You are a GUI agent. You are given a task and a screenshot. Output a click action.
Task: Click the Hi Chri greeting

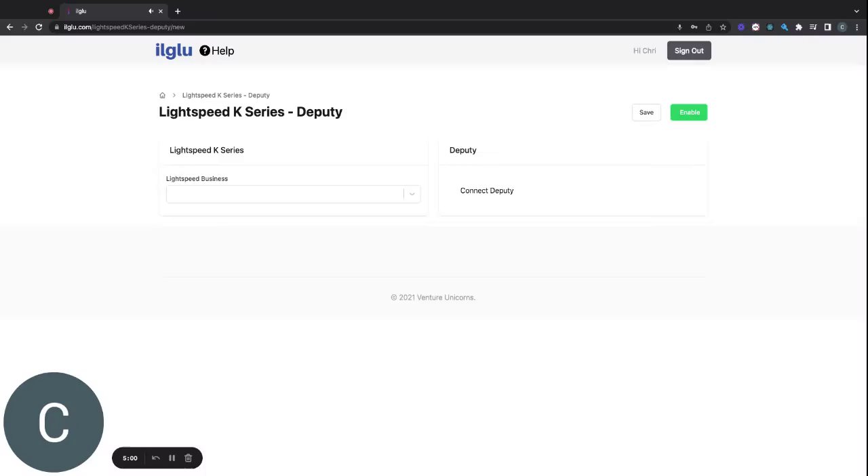click(644, 51)
